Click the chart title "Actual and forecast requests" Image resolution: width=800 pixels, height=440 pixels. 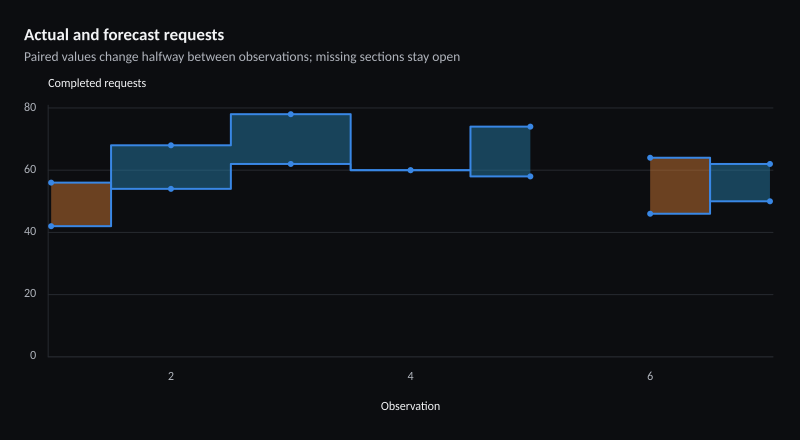(x=124, y=35)
